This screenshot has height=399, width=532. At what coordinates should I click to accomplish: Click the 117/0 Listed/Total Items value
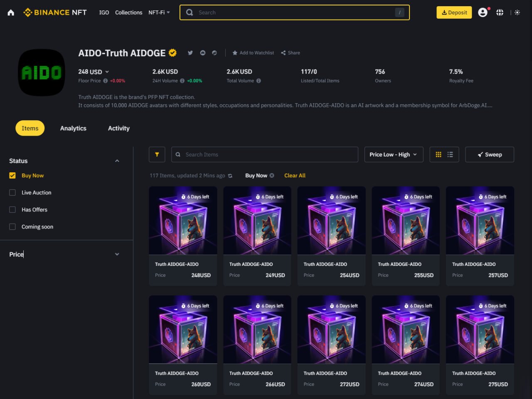309,72
